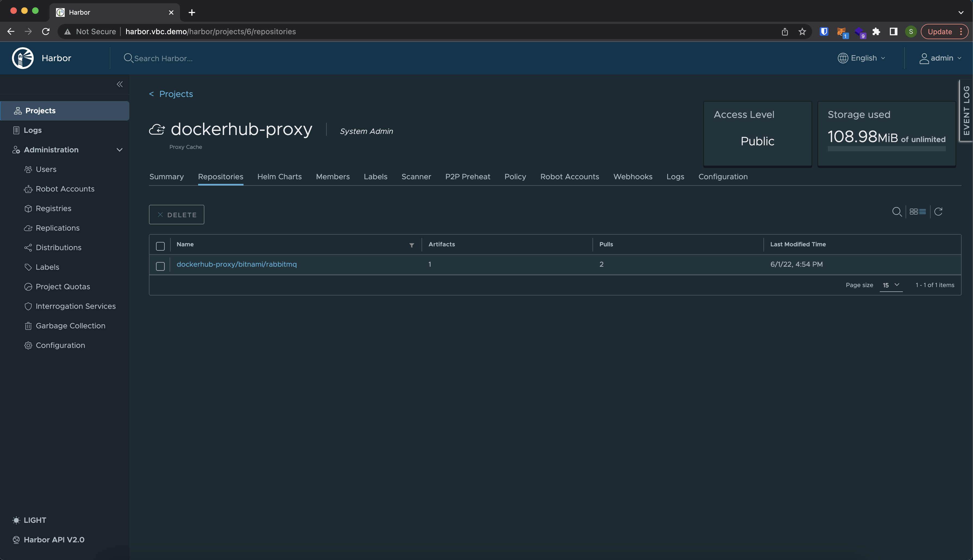
Task: Click the Search Harbor input field
Action: (163, 58)
